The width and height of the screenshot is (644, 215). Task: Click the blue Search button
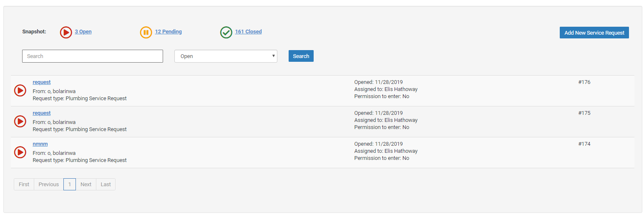(301, 56)
